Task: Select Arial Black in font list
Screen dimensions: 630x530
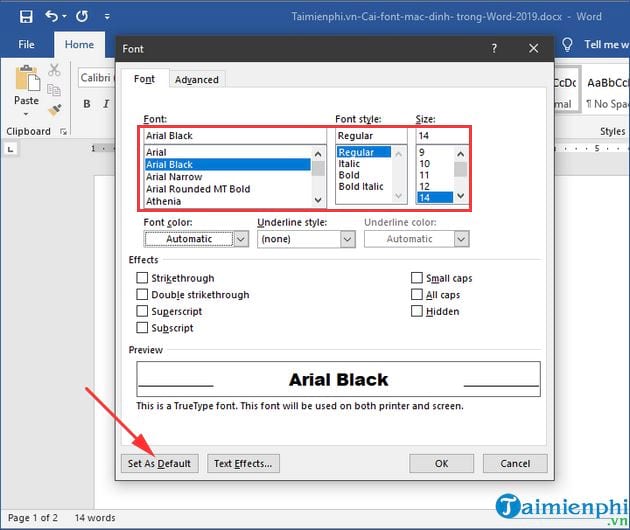Action: point(227,164)
